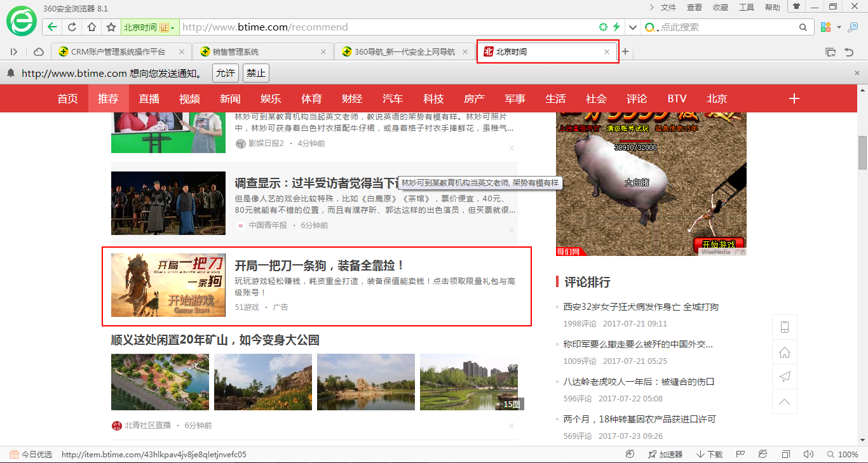Toggle the lightning speed mode icon
This screenshot has width=868, height=463.
tap(616, 27)
